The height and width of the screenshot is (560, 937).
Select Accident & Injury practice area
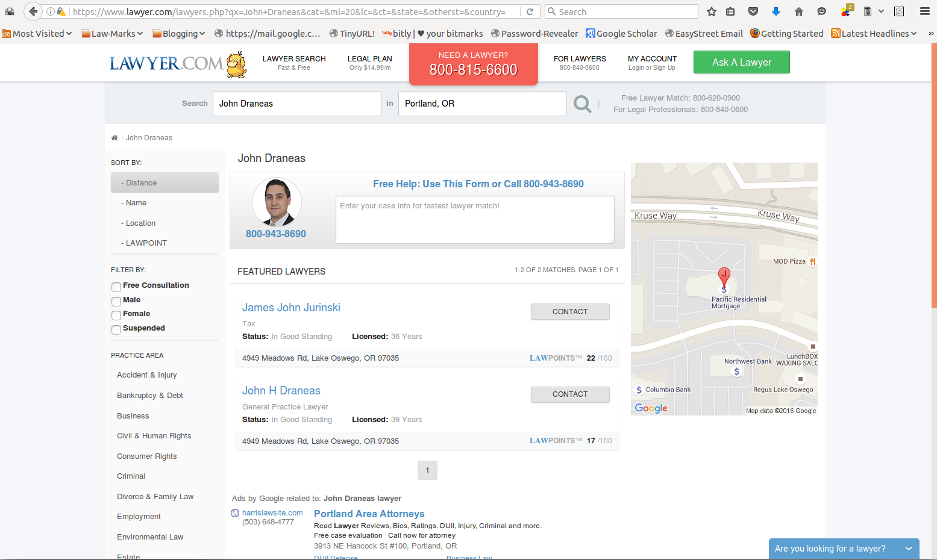pyautogui.click(x=147, y=375)
